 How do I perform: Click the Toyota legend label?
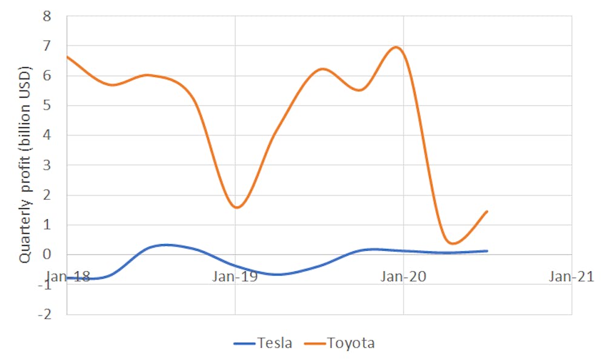coord(351,343)
